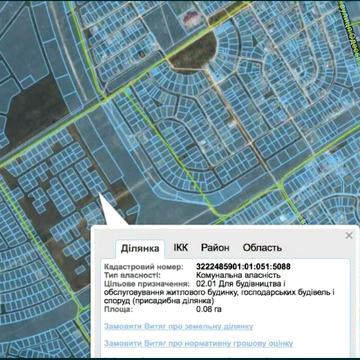Screen dimensions: 360x360
Task: Click the Комунальна власність ownership value
Action: point(239,275)
